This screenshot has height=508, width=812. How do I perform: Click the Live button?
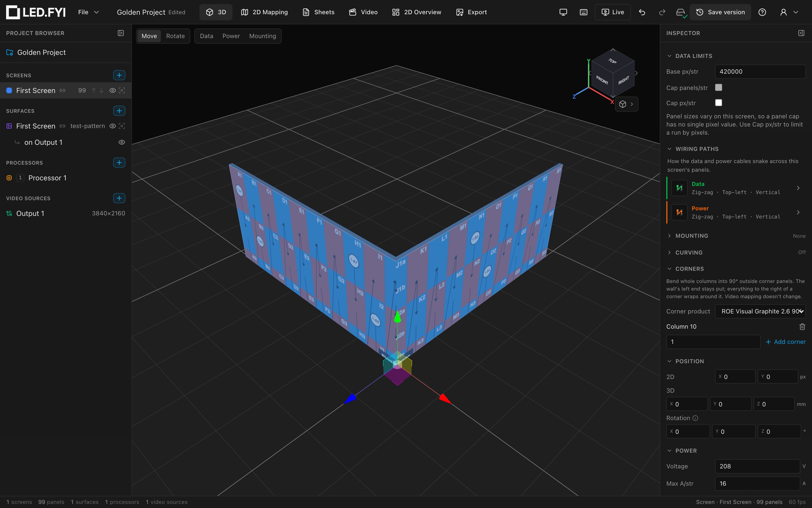tap(613, 12)
